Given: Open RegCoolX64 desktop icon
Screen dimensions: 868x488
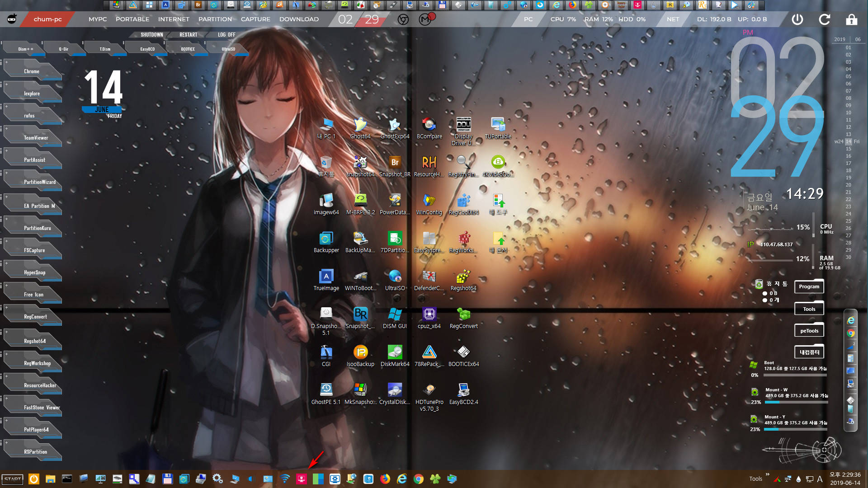Looking at the screenshot, I should coord(463,204).
